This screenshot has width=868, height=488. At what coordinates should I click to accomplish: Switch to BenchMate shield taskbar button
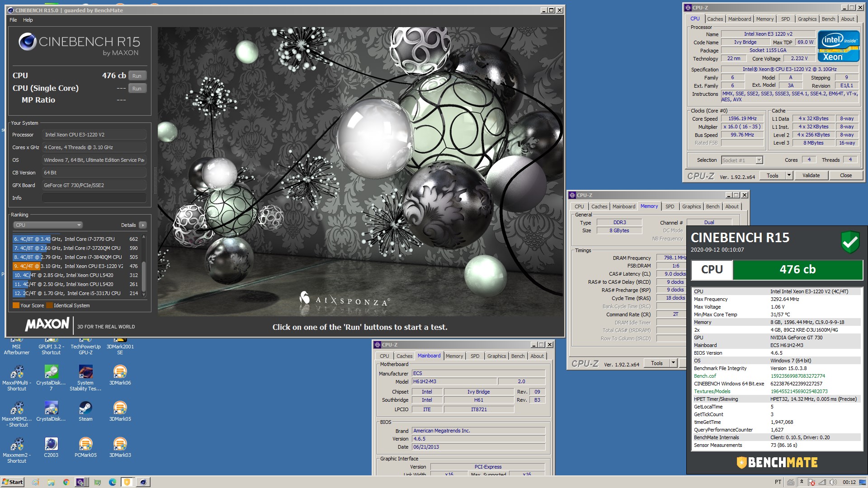click(127, 482)
